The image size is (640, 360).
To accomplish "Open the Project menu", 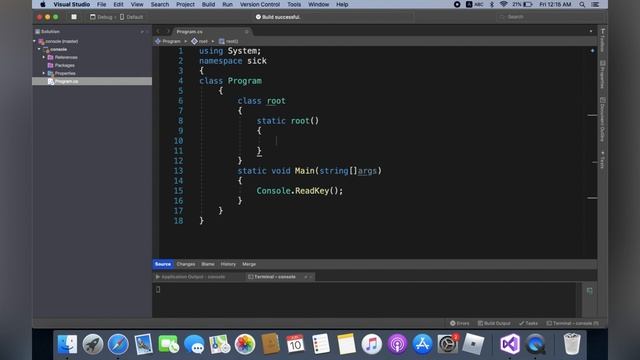I will pyautogui.click(x=185, y=4).
